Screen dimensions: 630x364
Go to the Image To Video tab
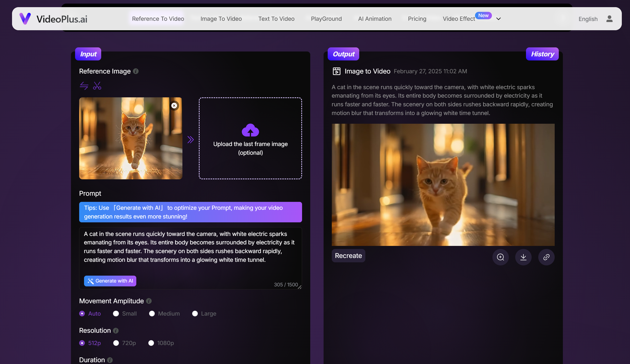click(221, 19)
